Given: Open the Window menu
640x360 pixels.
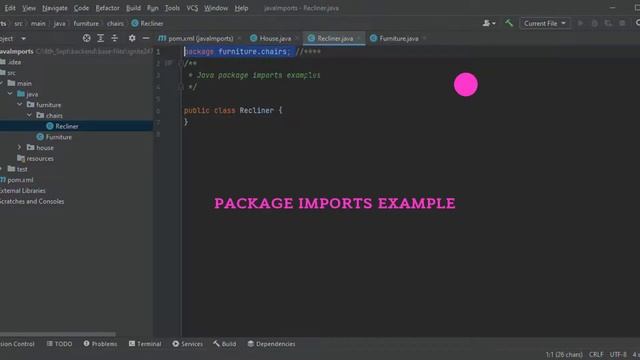Looking at the screenshot, I should 216,8.
